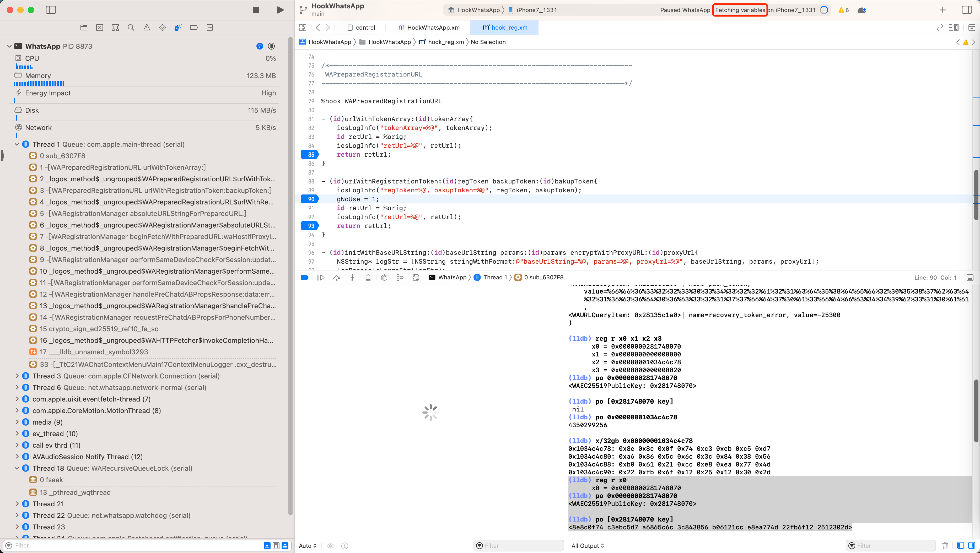Toggle breakpoint on line 93
The height and width of the screenshot is (553, 980).
310,226
